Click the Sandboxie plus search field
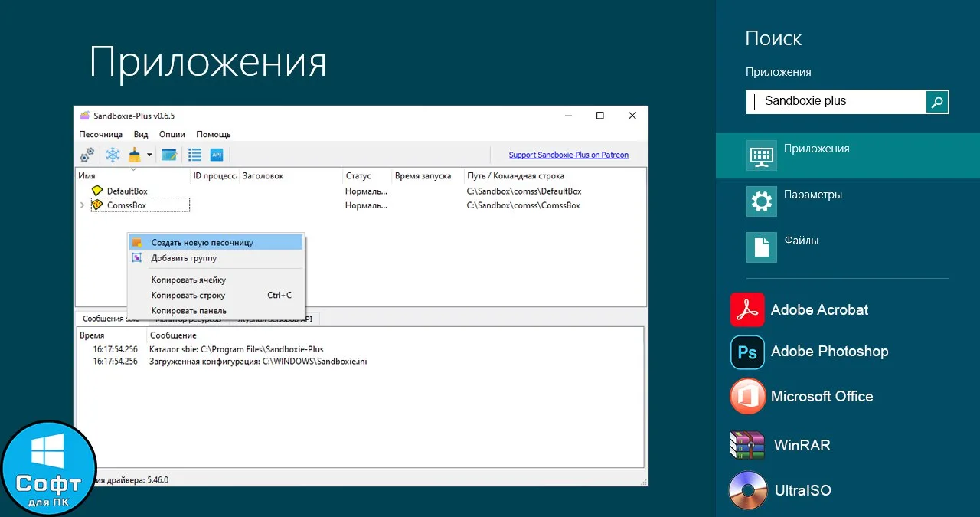 836,101
